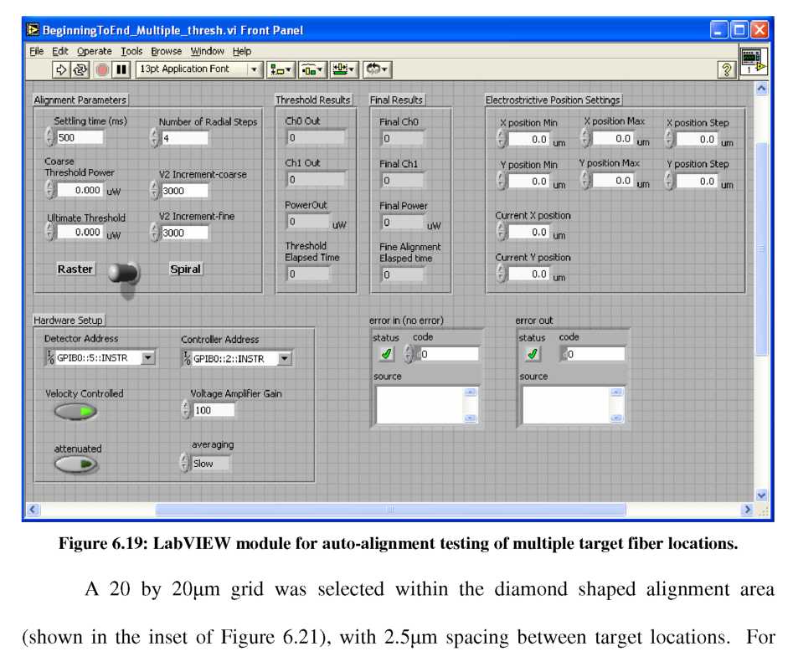Toggle the Velocity Controlled switch
The image size is (793, 672).
tap(76, 412)
